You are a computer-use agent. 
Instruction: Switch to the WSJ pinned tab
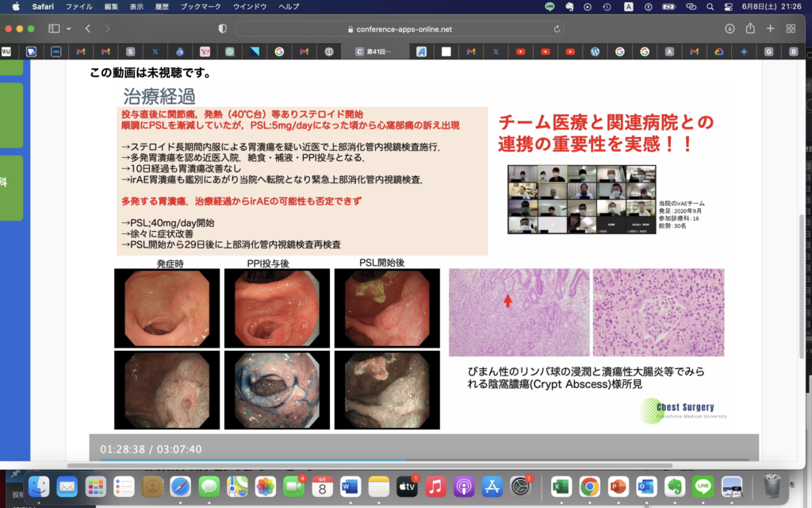(6, 52)
